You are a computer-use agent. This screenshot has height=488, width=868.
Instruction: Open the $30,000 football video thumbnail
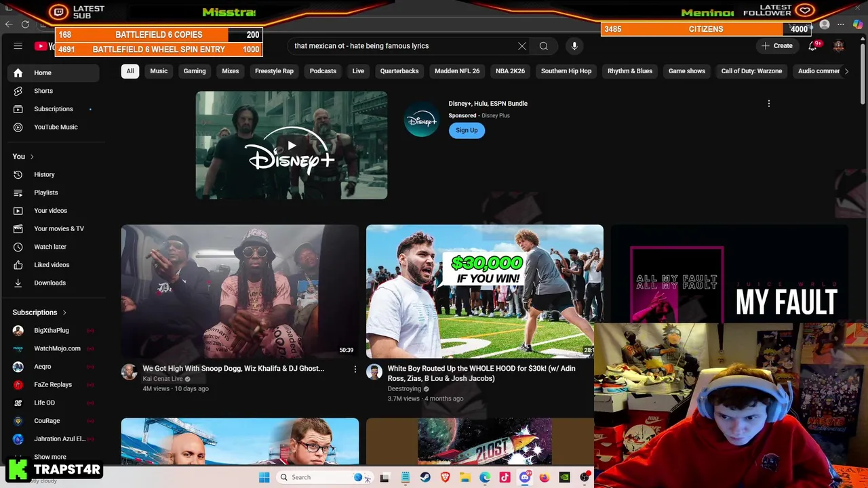(x=484, y=291)
